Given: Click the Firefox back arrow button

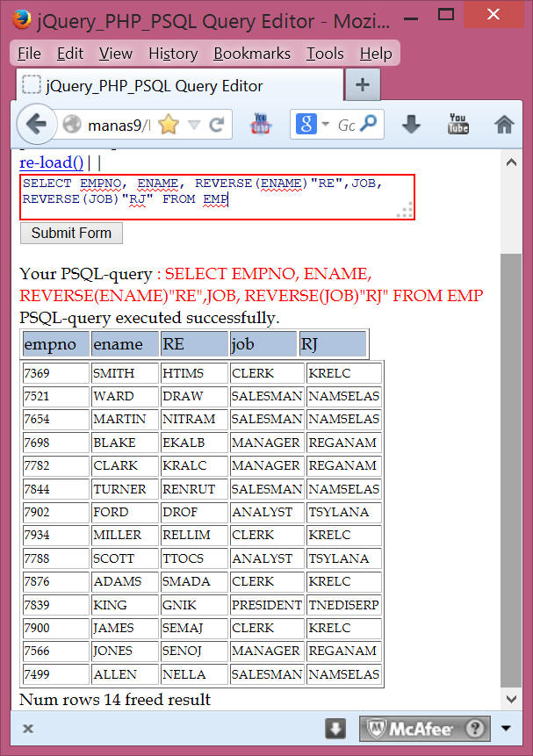Looking at the screenshot, I should point(37,125).
